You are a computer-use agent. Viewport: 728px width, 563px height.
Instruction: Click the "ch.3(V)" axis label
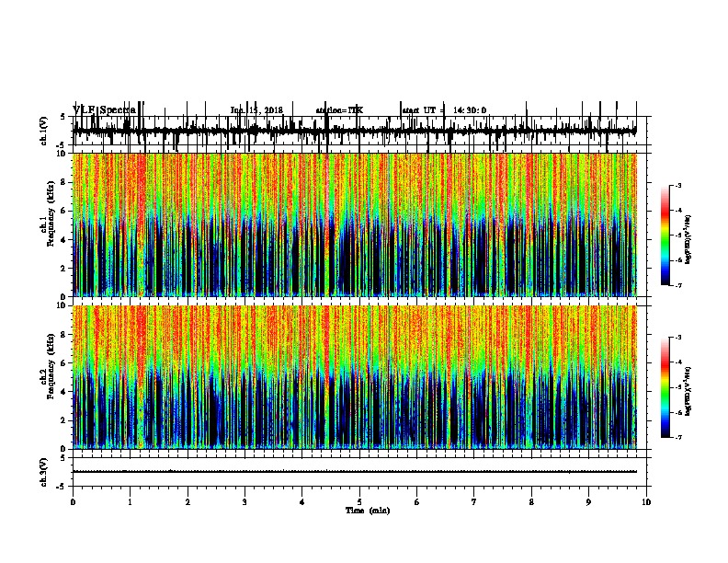[44, 472]
